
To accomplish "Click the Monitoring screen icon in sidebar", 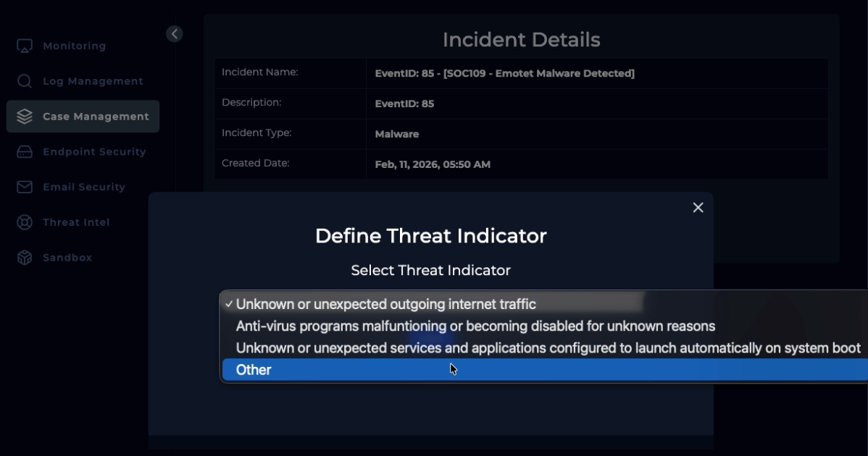I will 25,46.
